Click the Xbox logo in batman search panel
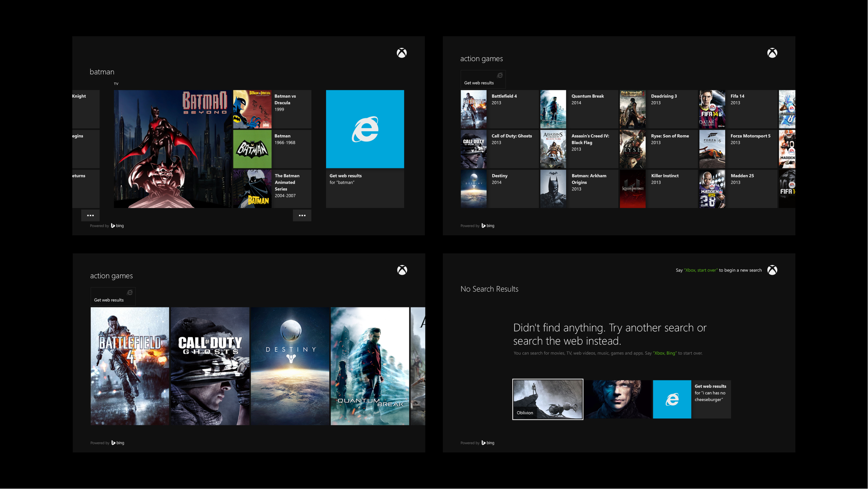The width and height of the screenshot is (868, 489). (x=402, y=53)
